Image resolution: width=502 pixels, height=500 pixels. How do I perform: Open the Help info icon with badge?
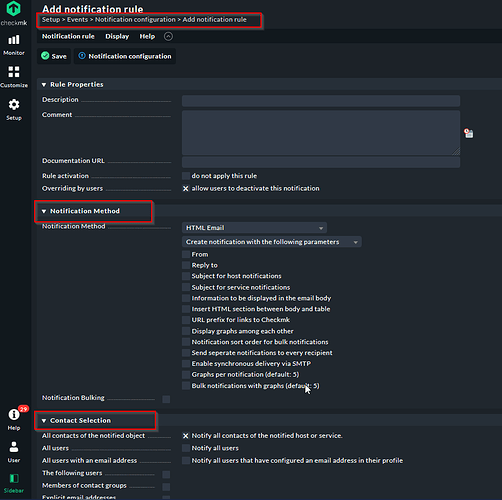pos(14,418)
